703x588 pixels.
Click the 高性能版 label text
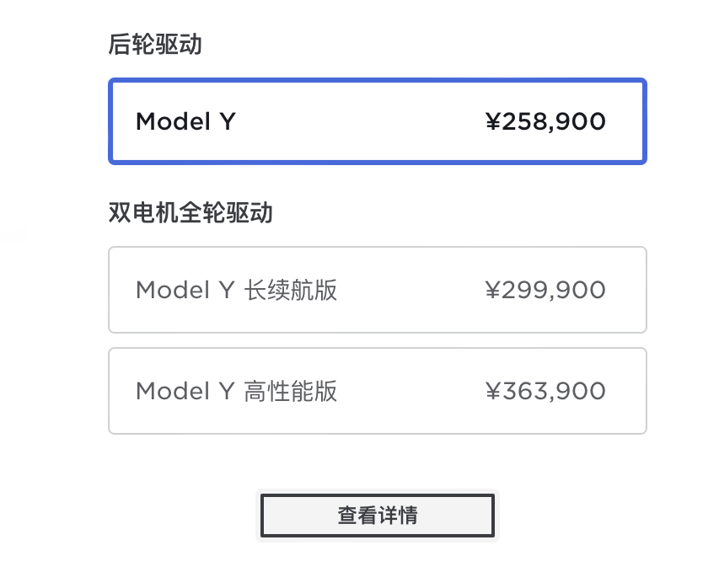(x=291, y=392)
